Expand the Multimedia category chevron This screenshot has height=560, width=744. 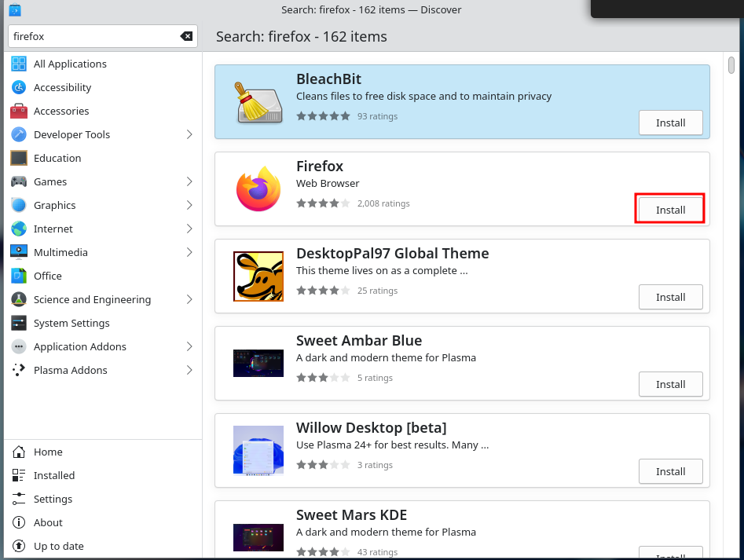click(189, 252)
